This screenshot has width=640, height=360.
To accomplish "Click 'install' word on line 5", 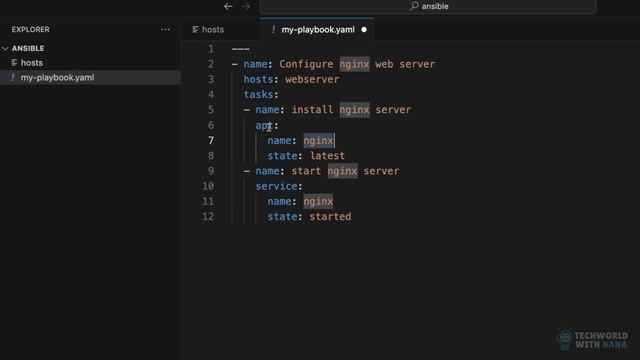I will (x=312, y=110).
